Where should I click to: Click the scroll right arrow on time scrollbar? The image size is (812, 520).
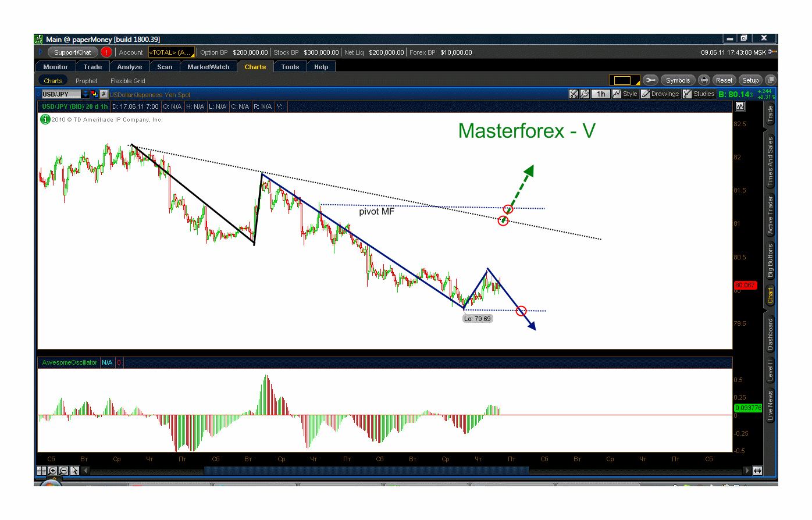click(x=747, y=471)
